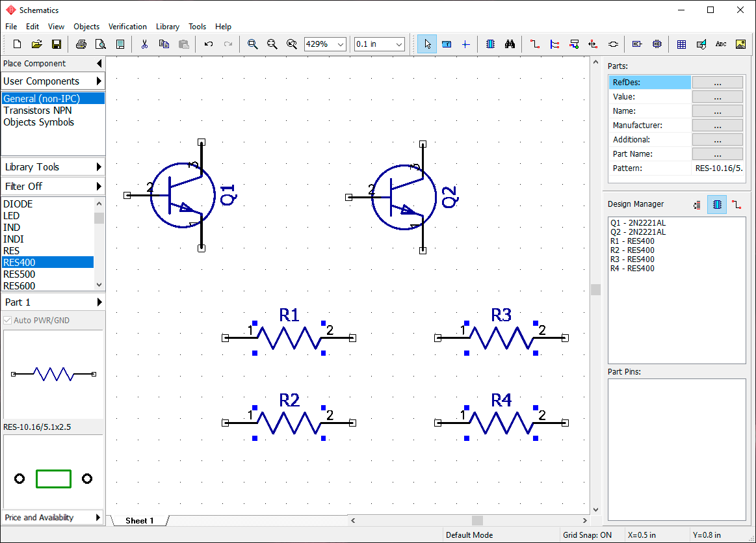Screen dimensions: 756x543
Task: Select the place wire tool
Action: (535, 44)
